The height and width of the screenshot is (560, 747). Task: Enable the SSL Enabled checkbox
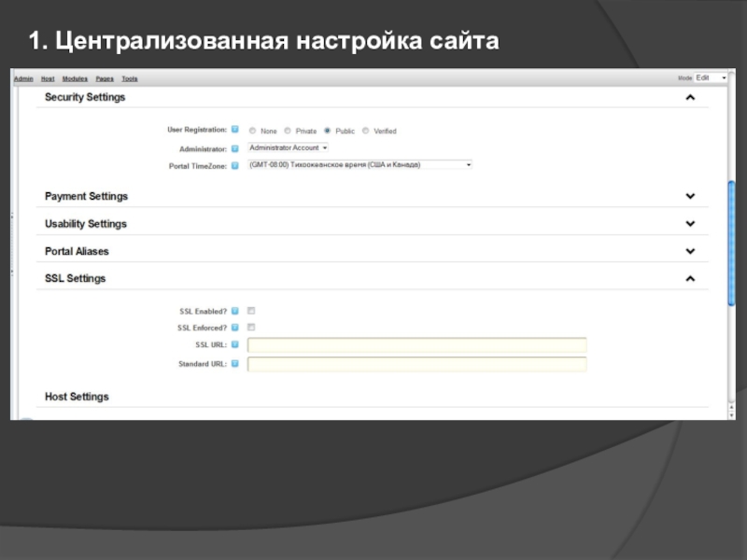click(251, 311)
